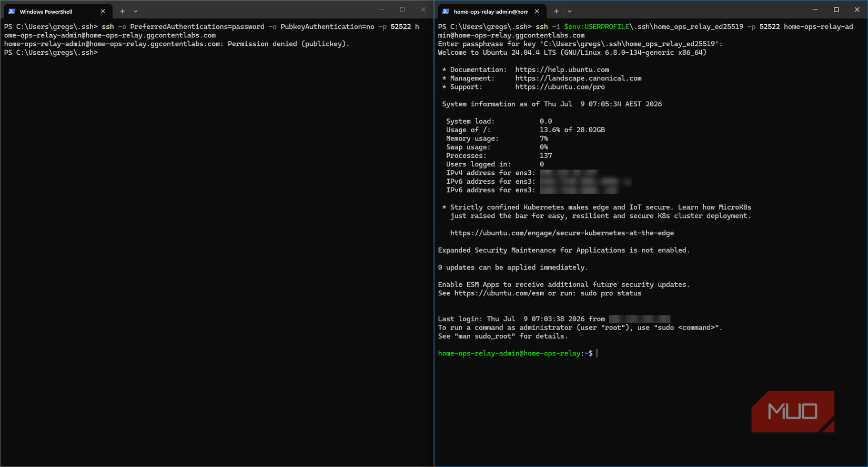Maximize the right terminal window
This screenshot has width=868, height=467.
click(836, 9)
